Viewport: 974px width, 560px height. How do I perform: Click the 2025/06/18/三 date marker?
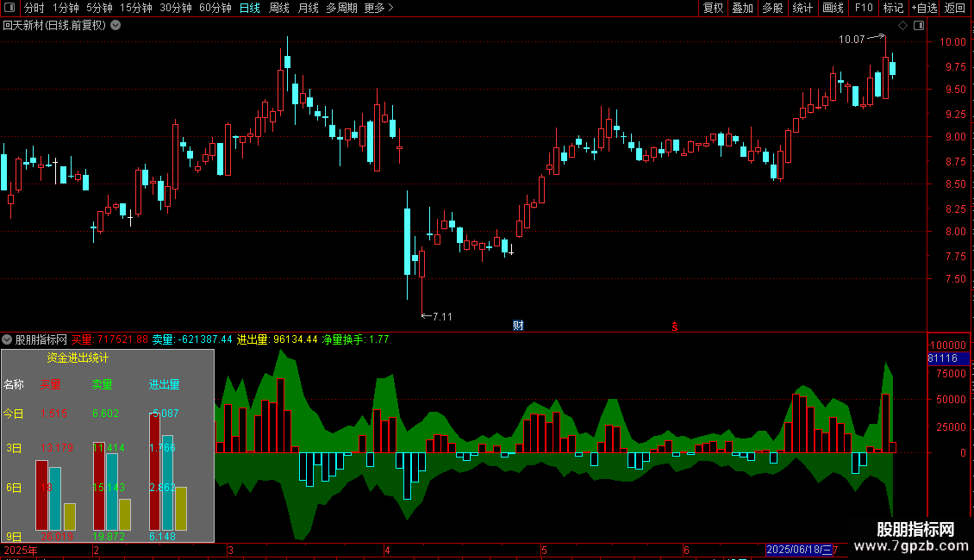click(798, 550)
